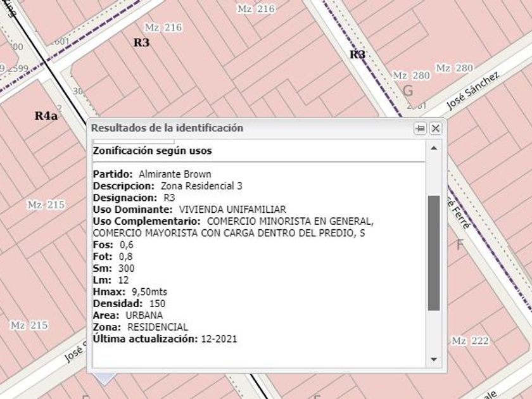Click the Uso Complementario field label
The width and height of the screenshot is (532, 399).
146,221
